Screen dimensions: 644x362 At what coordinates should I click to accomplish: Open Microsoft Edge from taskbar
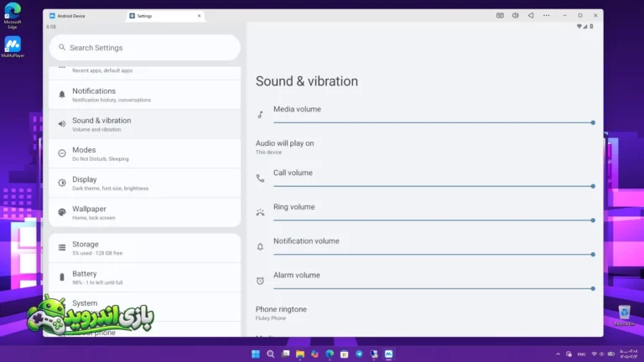pyautogui.click(x=330, y=354)
